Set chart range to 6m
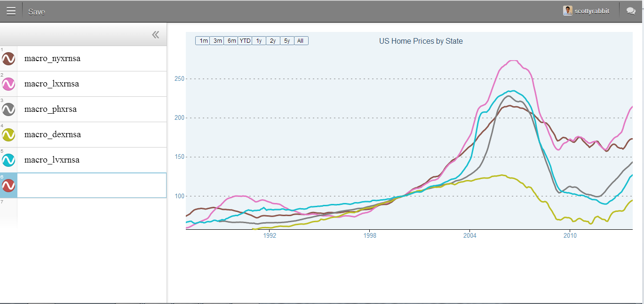This screenshot has width=644, height=304. pos(231,41)
